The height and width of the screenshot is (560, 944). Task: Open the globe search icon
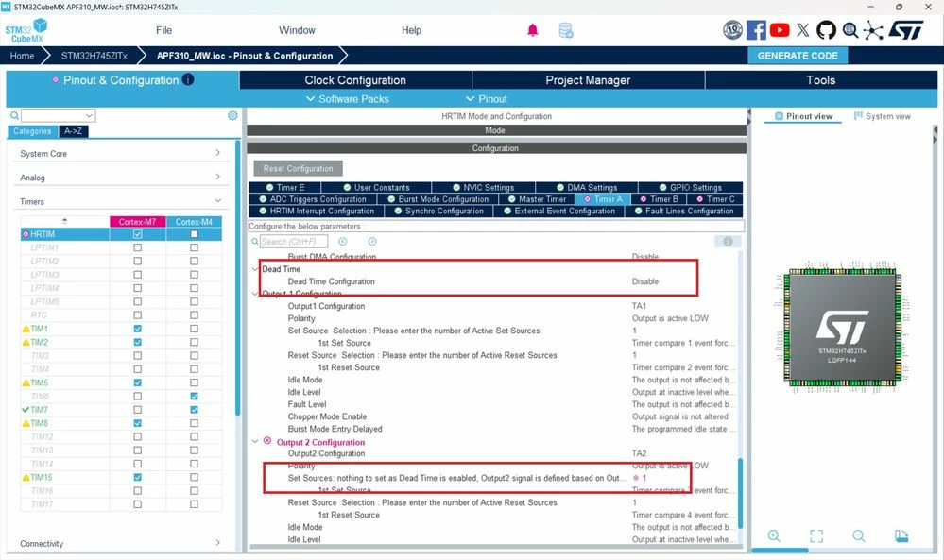pyautogui.click(x=850, y=30)
